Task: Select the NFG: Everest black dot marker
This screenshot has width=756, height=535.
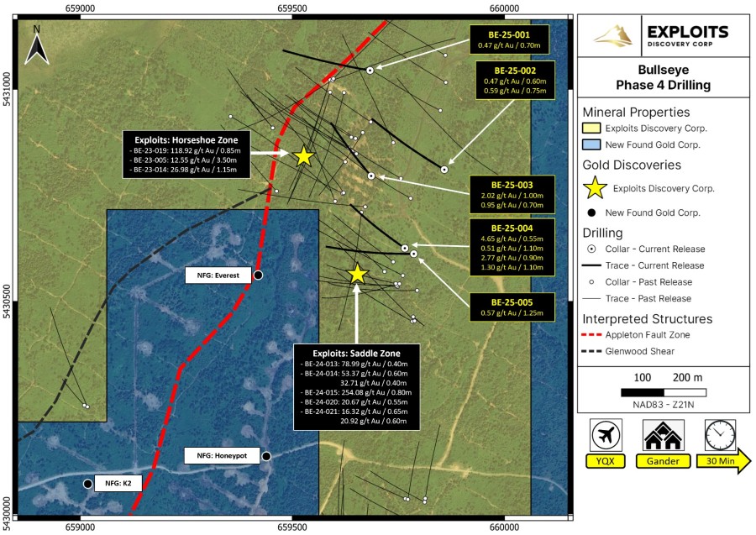Action: point(259,275)
